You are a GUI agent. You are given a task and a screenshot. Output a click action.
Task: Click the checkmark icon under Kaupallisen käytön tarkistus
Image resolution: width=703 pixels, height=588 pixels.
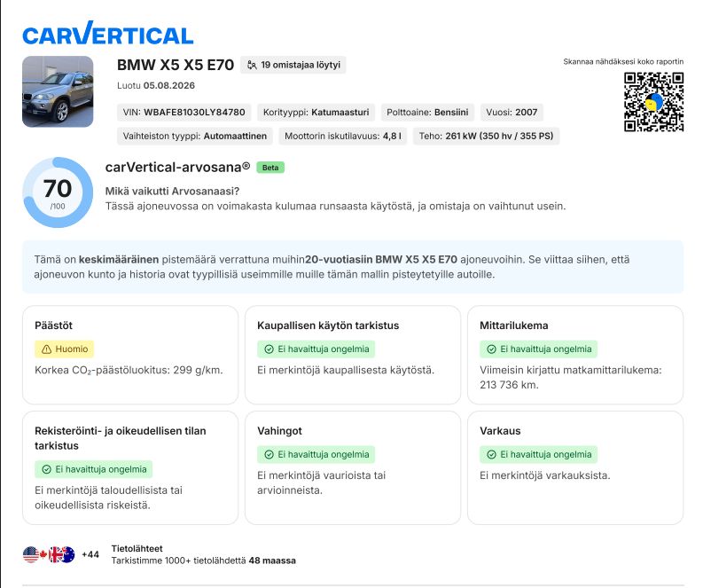(269, 349)
